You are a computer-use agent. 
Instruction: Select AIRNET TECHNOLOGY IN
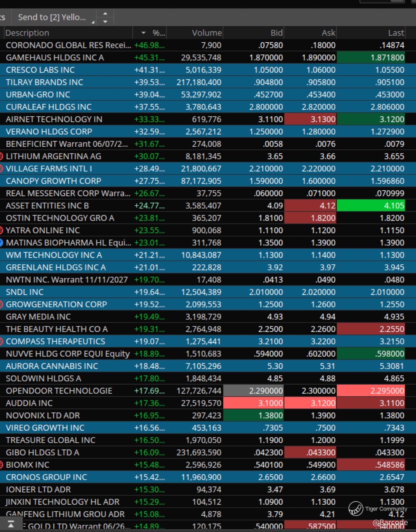point(54,119)
